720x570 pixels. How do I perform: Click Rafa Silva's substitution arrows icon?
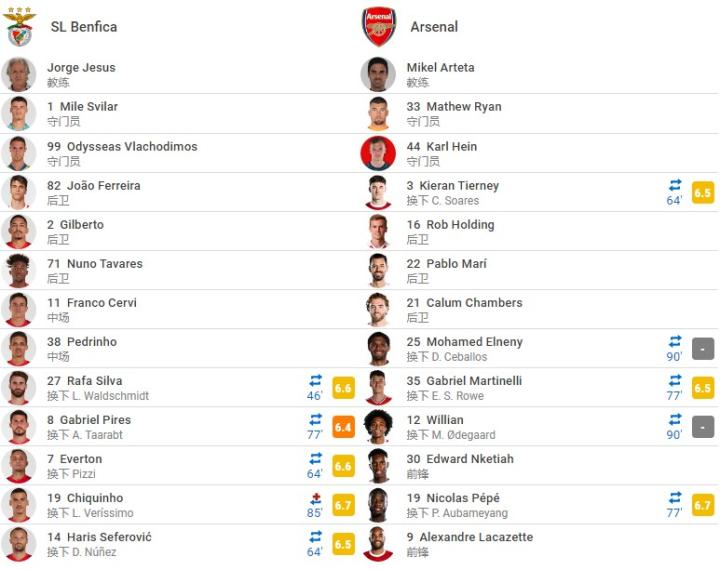pos(316,380)
